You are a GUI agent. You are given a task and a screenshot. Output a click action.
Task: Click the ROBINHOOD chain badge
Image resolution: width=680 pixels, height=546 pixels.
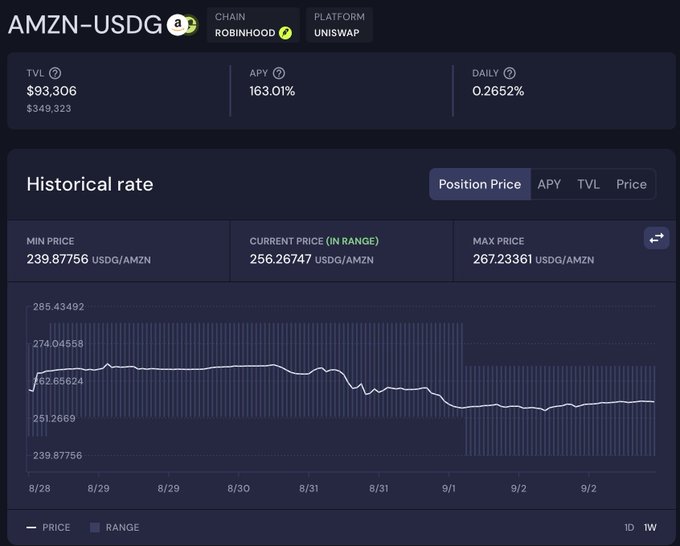pos(253,25)
